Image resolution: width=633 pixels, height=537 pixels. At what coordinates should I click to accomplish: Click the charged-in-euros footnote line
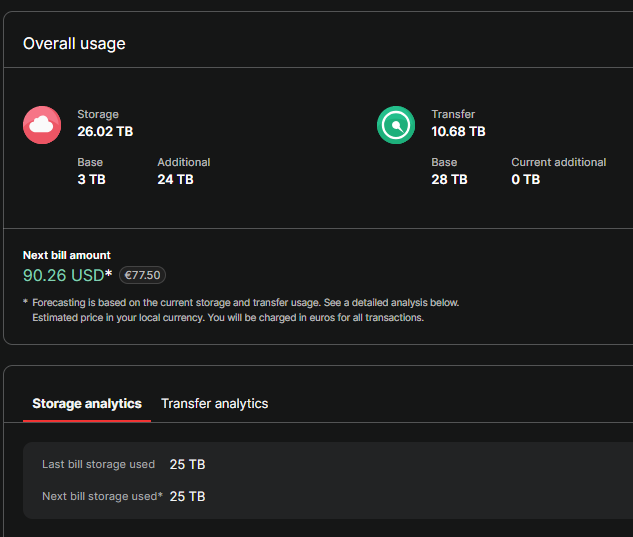228,317
